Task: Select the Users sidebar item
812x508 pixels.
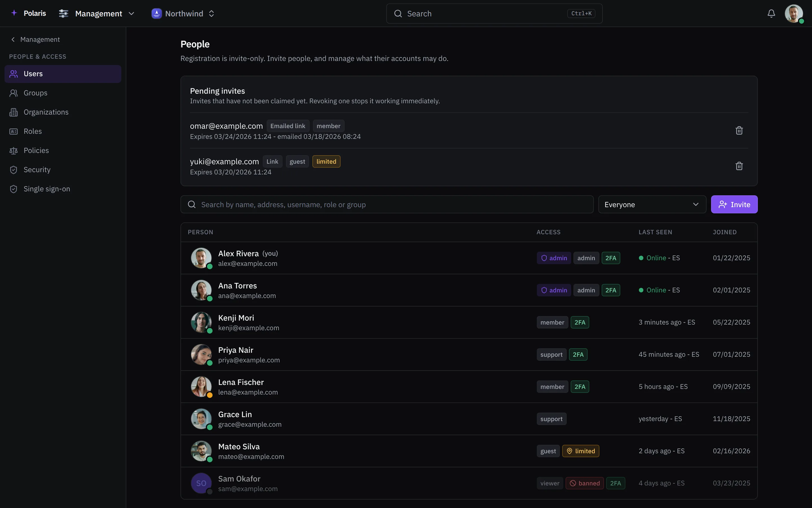Action: point(63,74)
